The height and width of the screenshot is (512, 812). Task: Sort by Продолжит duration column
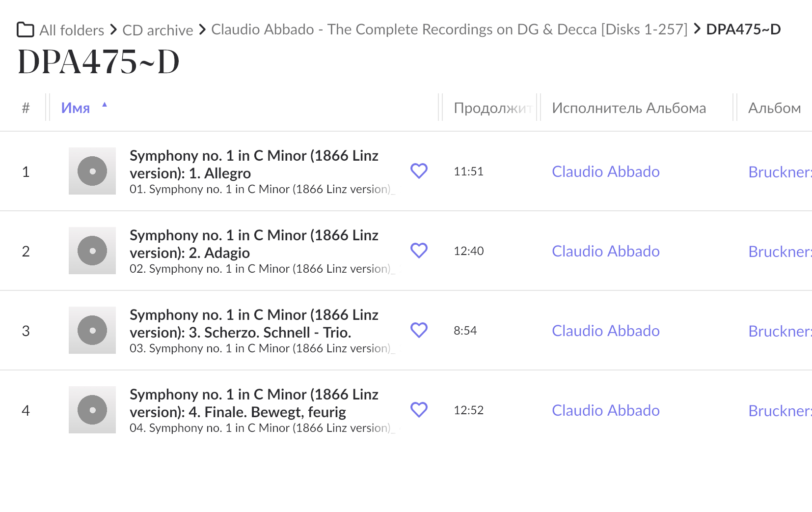click(x=492, y=108)
